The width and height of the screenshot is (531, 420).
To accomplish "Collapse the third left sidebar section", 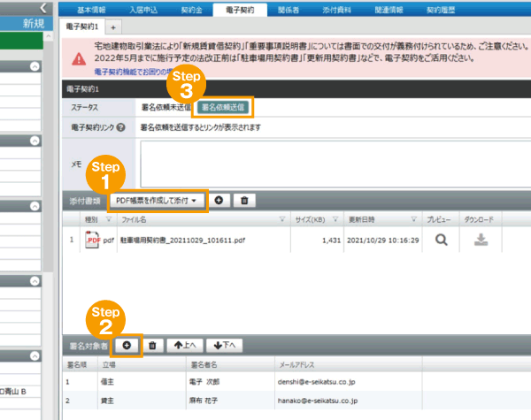I will (35, 206).
